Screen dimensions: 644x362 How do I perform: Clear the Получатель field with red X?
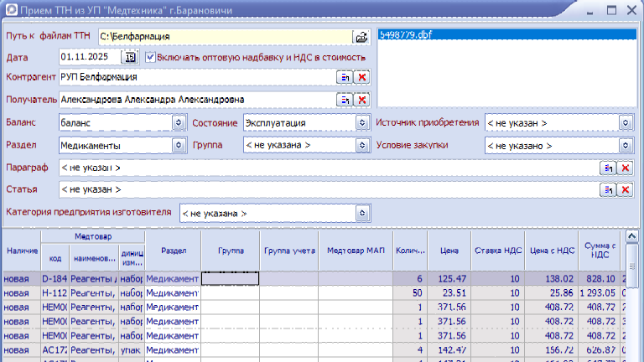[361, 100]
